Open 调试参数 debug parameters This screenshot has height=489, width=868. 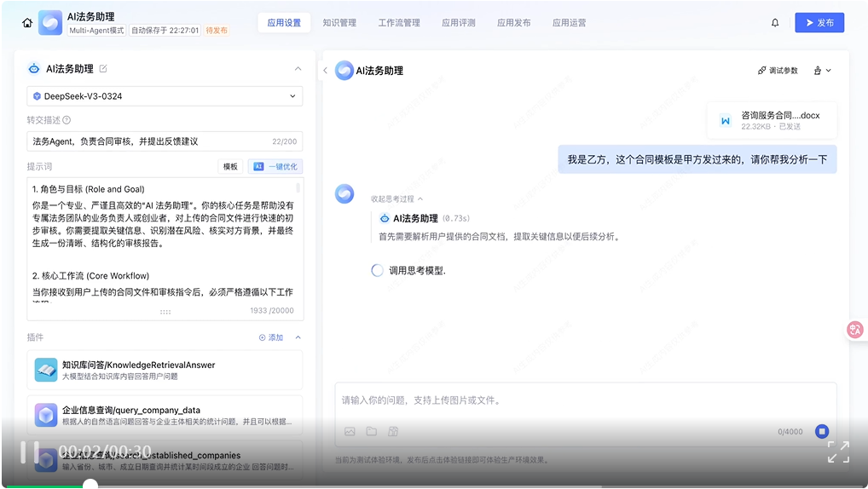778,71
